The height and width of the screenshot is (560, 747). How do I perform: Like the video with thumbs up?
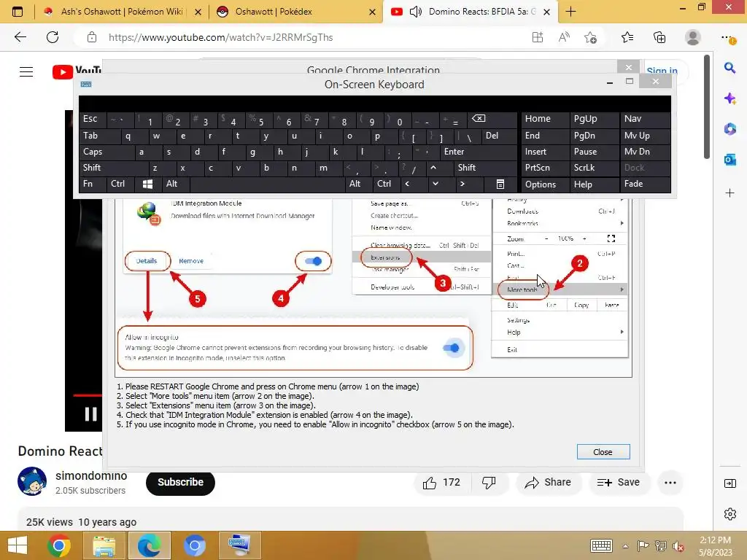coord(441,483)
